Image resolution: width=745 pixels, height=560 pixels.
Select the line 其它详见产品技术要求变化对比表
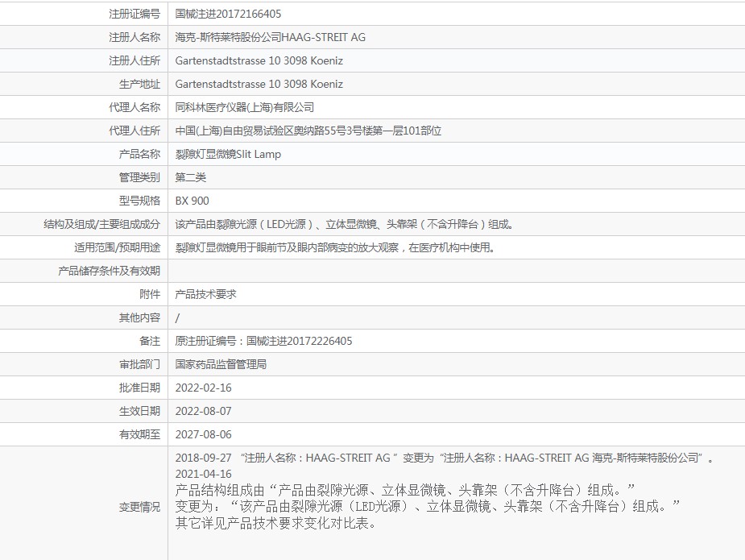pyautogui.click(x=275, y=523)
